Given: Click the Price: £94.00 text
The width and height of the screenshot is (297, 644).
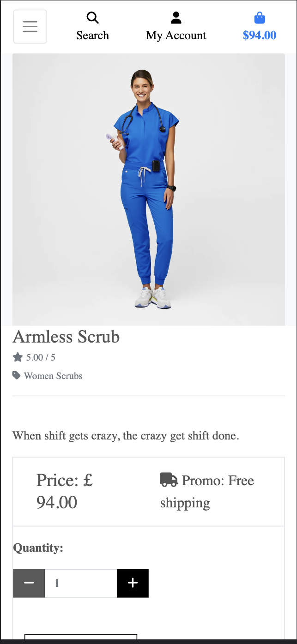Looking at the screenshot, I should pyautogui.click(x=65, y=491).
